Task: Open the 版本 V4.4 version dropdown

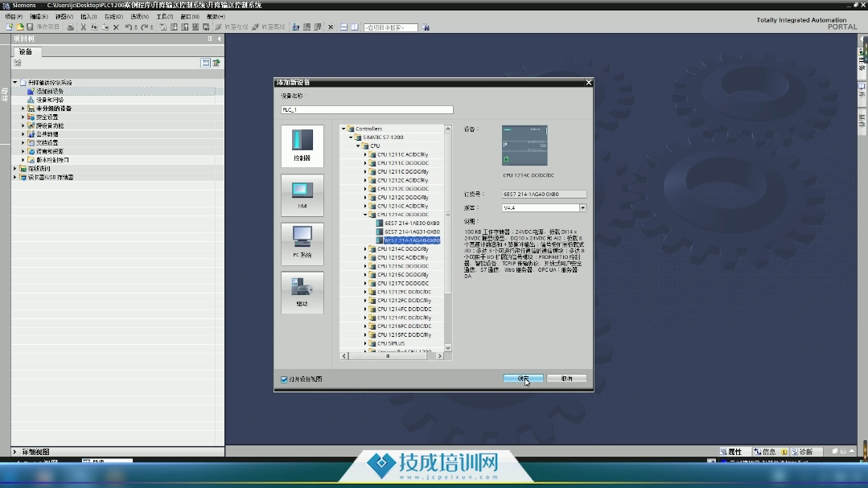Action: (583, 208)
